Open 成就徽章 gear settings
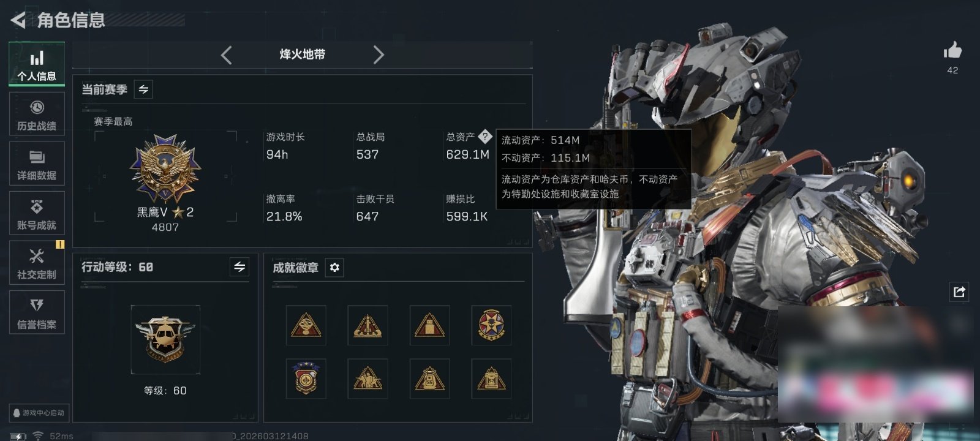 [334, 268]
